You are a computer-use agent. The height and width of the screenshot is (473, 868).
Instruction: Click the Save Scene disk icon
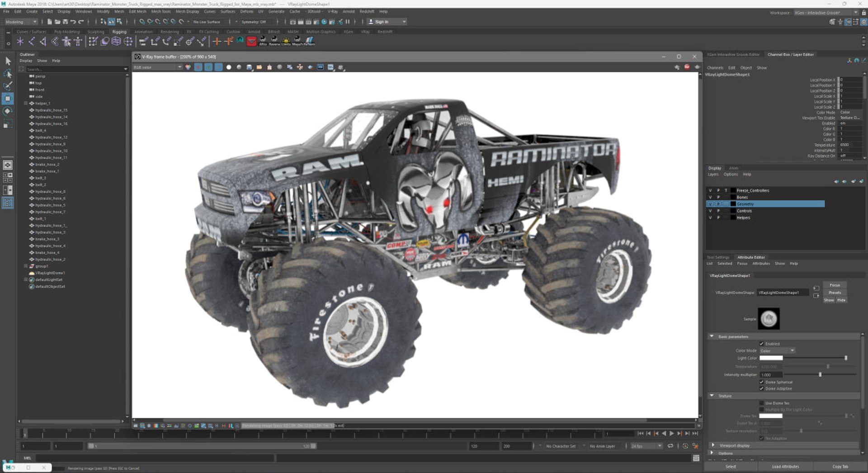(65, 22)
